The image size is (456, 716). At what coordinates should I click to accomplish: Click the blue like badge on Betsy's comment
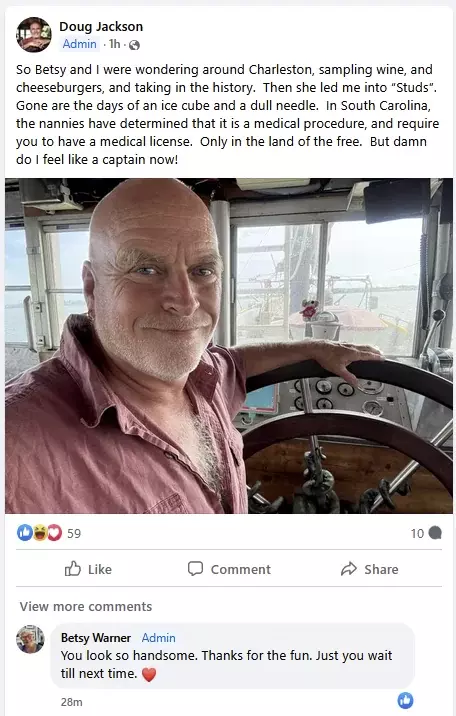(x=405, y=700)
